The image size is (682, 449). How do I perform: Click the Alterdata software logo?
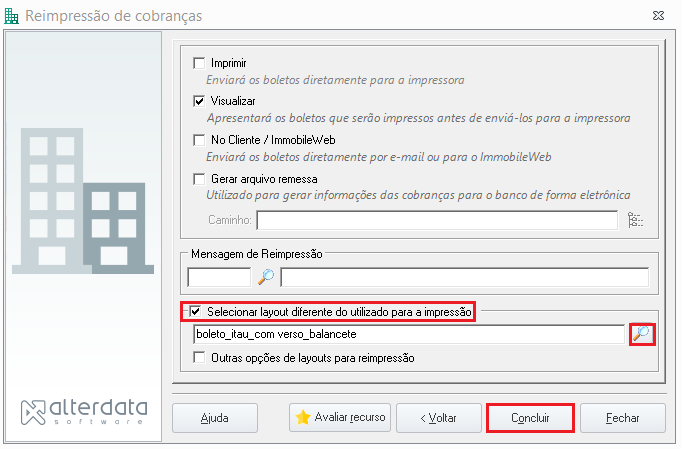[84, 412]
